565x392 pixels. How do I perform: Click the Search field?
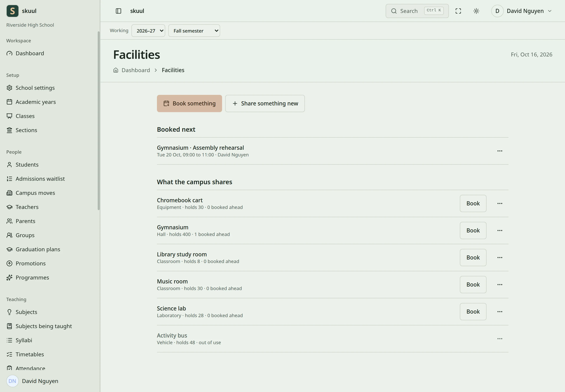point(417,11)
